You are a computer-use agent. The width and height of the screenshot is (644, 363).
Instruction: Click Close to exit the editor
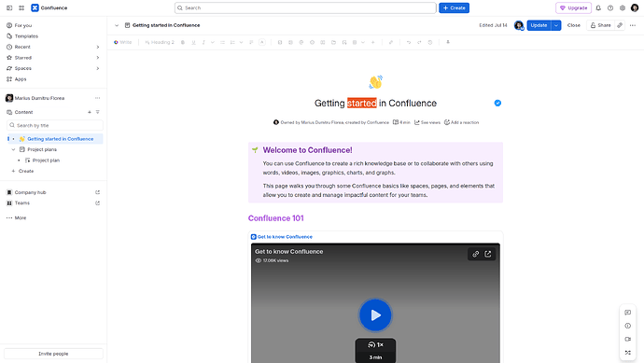point(573,25)
